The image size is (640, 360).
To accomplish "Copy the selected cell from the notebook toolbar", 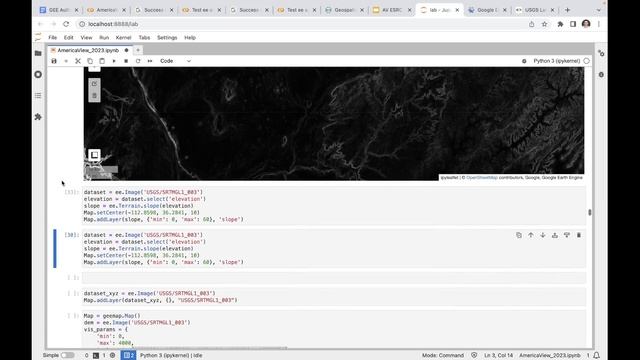I will coord(90,61).
